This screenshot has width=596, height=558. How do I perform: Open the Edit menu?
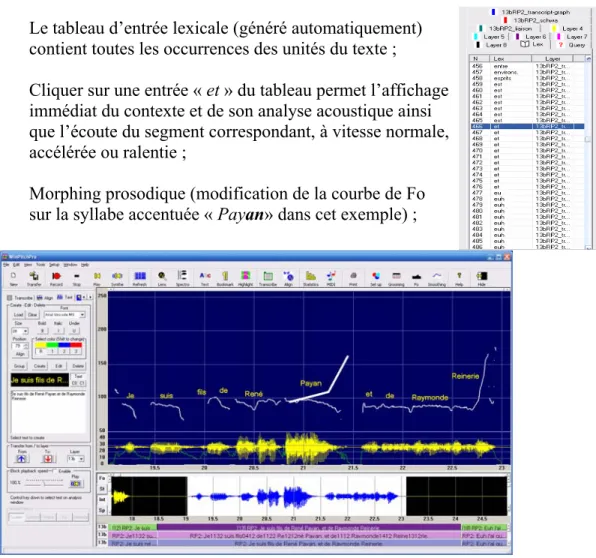tap(16, 265)
